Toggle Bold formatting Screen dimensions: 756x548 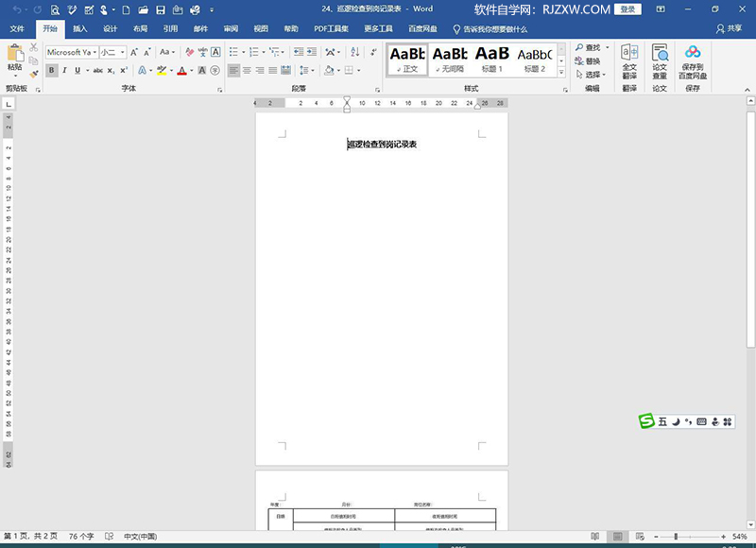(x=52, y=70)
